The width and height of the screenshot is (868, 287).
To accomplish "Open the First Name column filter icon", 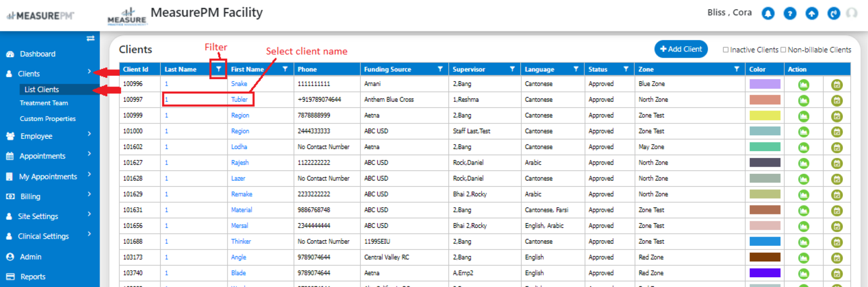I will tap(285, 69).
